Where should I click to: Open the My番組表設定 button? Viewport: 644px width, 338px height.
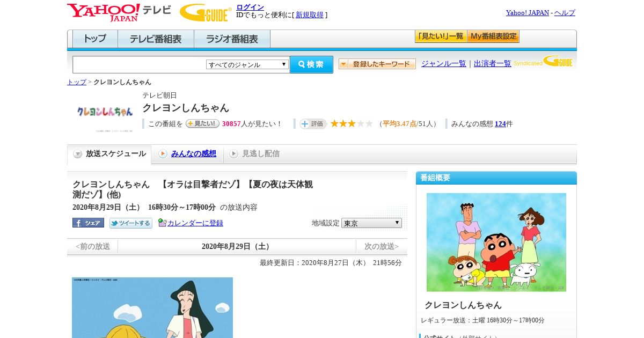tap(493, 36)
